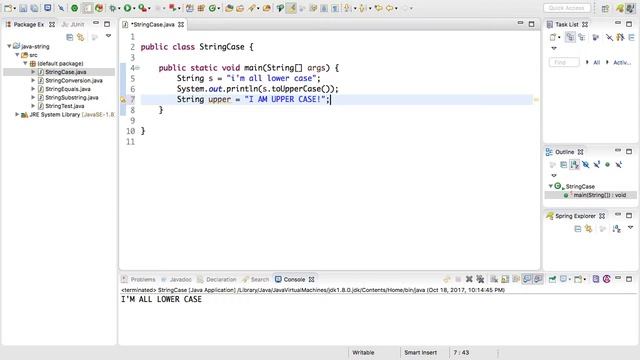Image resolution: width=640 pixels, height=360 pixels.
Task: Click the Debug bug icon in the toolbar
Action: click(x=113, y=8)
